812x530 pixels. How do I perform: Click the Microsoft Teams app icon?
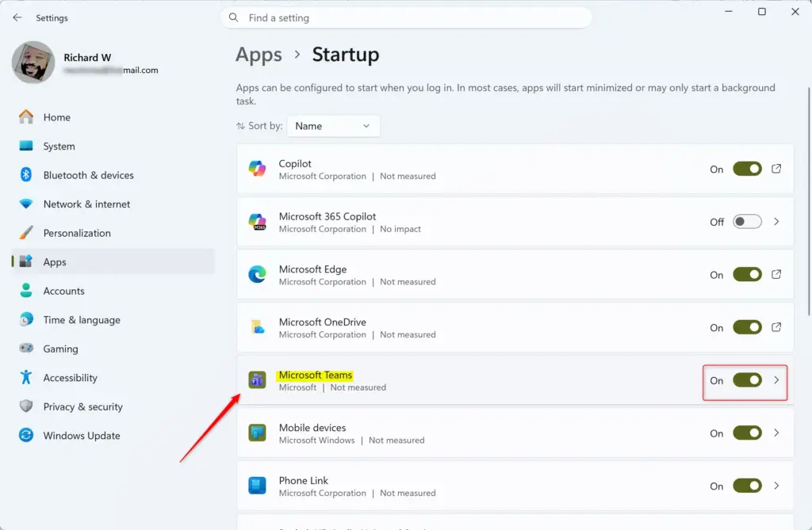(258, 380)
